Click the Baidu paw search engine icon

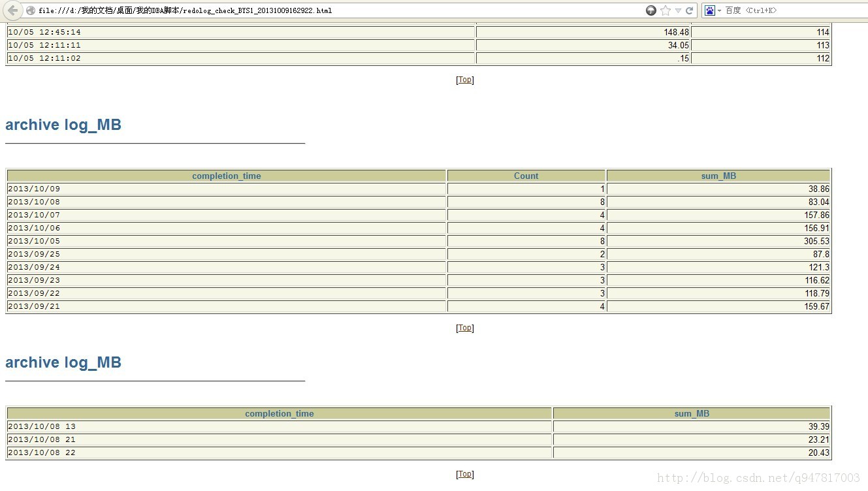(x=709, y=10)
